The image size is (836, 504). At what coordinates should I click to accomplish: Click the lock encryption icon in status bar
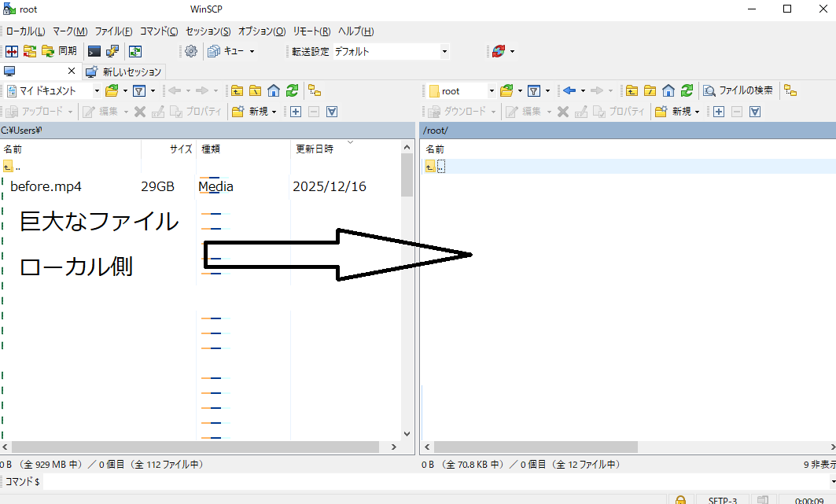680,500
